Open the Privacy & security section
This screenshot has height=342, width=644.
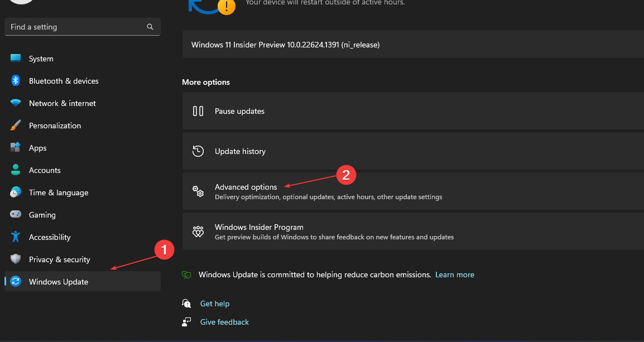point(59,259)
